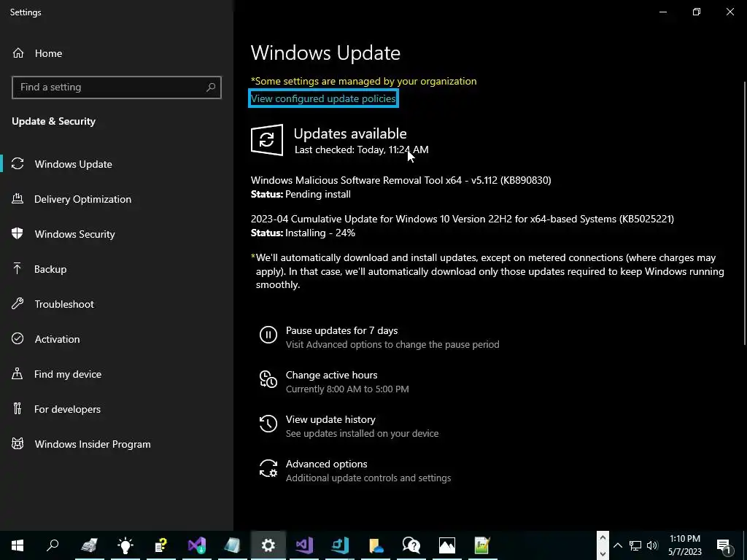Click the Malicious Software Removal Tool KB890830 text
Viewport: 747px width, 560px height.
(x=400, y=180)
